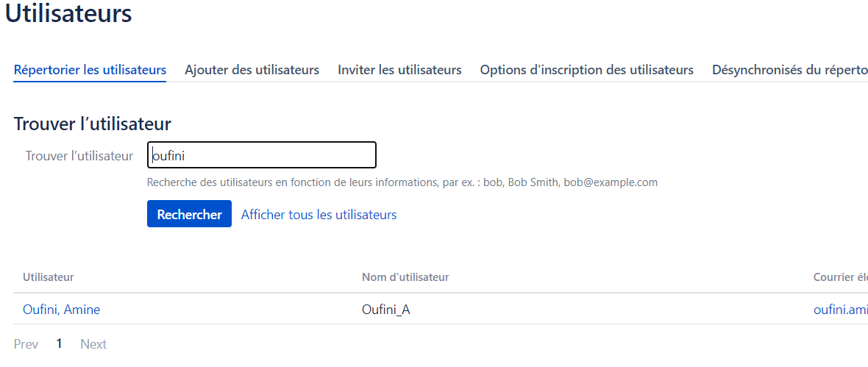Screen dimensions: 868x367
Task: Go to the Prev results page
Action: click(26, 344)
